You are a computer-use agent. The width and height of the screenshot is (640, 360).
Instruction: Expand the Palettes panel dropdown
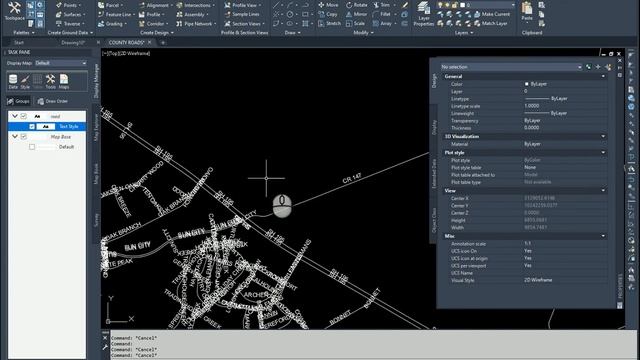pos(24,33)
